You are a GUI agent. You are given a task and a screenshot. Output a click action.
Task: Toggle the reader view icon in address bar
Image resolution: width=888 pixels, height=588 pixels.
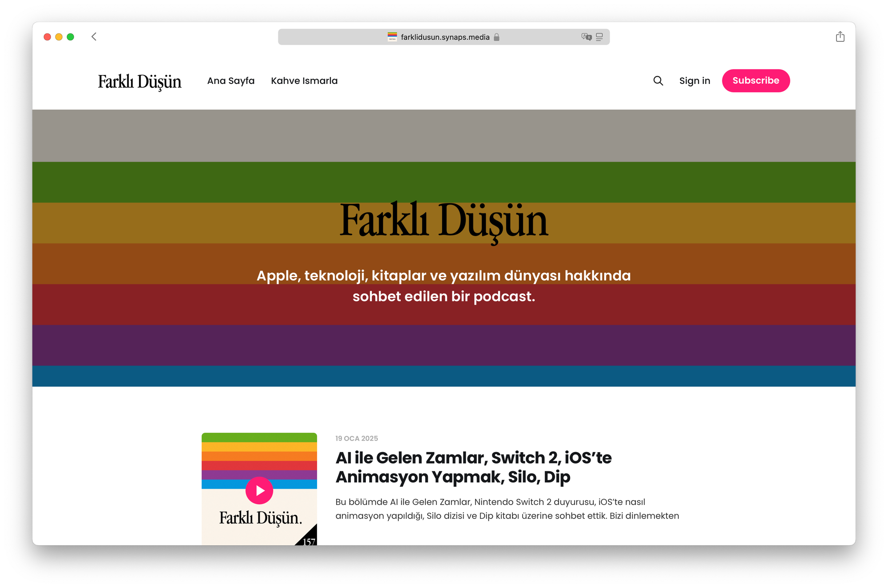[x=599, y=37]
